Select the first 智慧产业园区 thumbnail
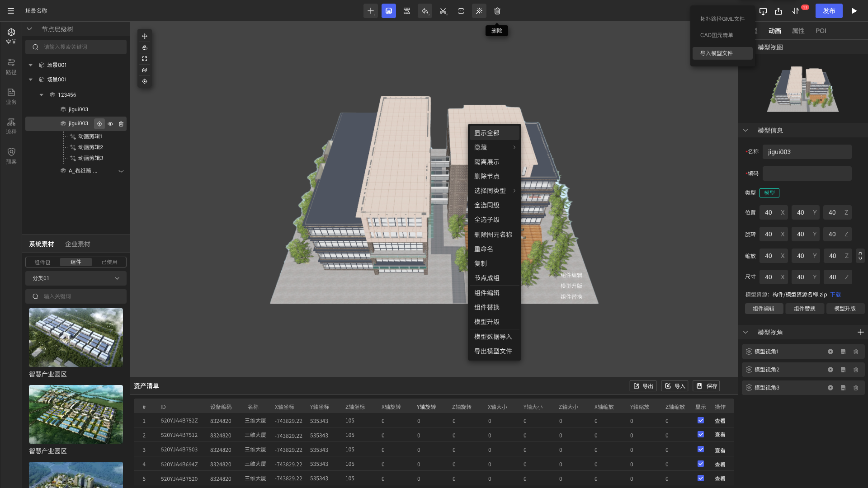This screenshot has width=868, height=488. pos(75,337)
